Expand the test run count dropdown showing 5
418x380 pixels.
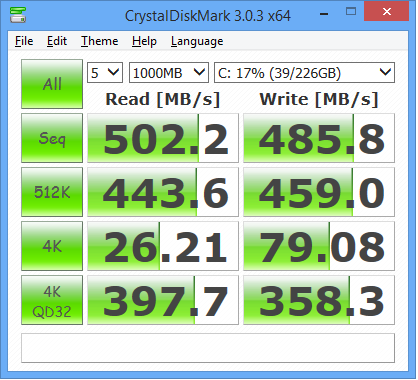point(105,72)
